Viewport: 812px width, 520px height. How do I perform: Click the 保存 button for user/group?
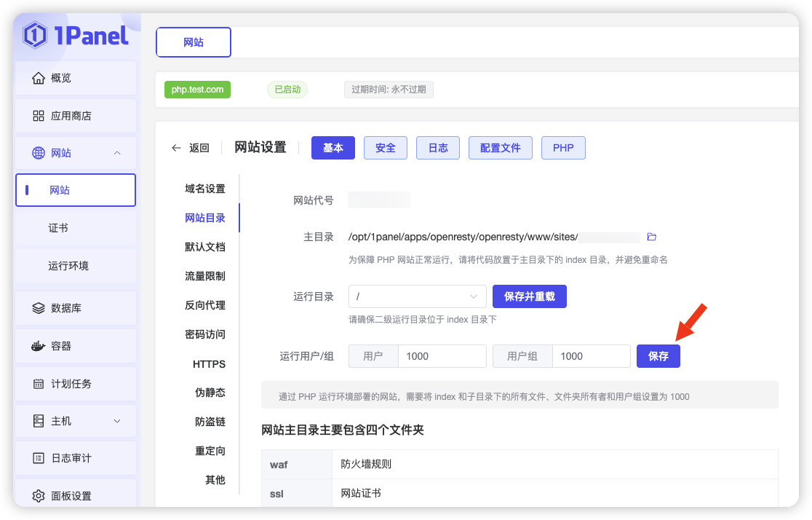[x=658, y=356]
